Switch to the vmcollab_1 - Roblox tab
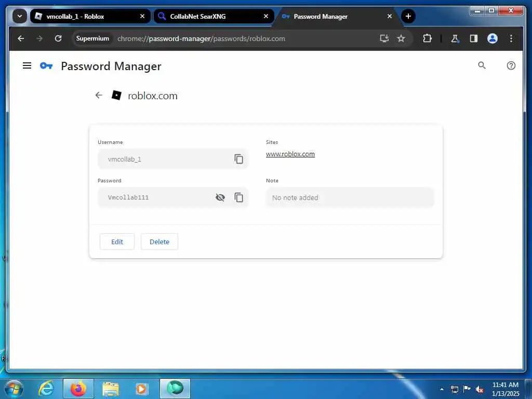Image resolution: width=532 pixels, height=399 pixels. click(x=90, y=16)
